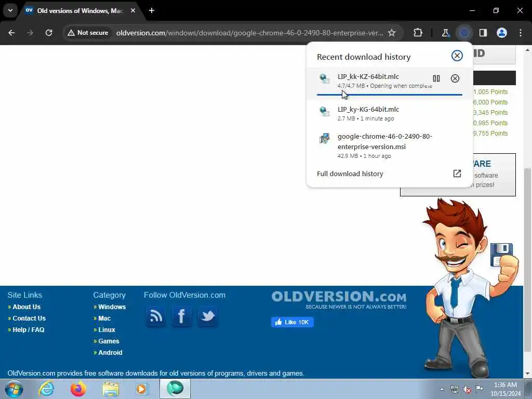This screenshot has height=399, width=532.
Task: Open Full download history
Action: coord(390,174)
